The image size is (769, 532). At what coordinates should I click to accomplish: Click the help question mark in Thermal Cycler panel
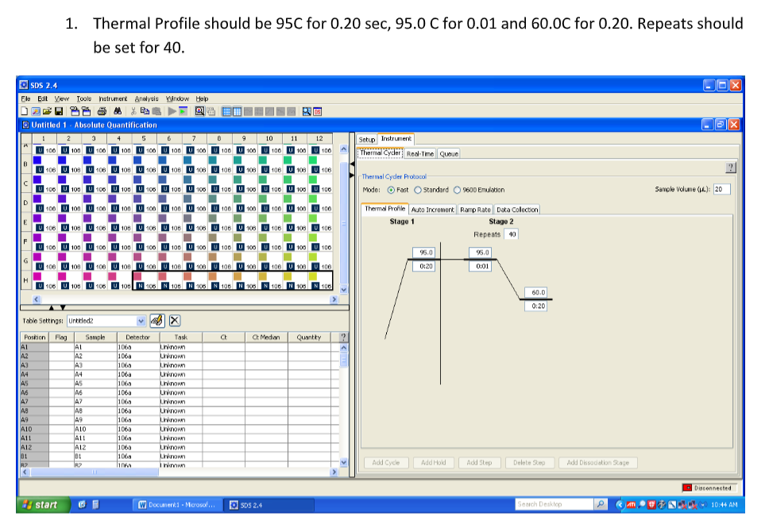(730, 168)
